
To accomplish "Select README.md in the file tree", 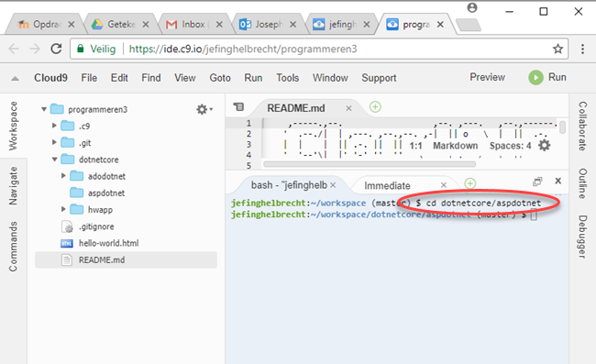I will [x=126, y=259].
